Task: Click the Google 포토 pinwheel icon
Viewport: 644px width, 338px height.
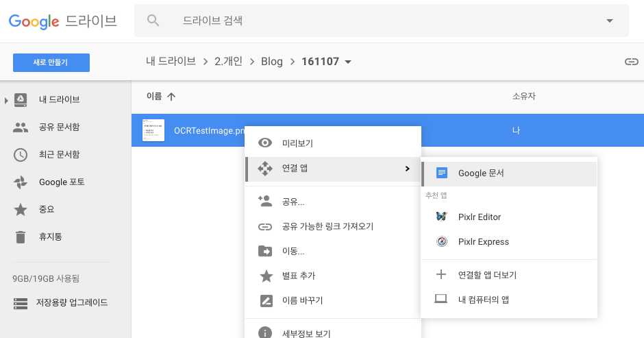Action: (x=21, y=182)
